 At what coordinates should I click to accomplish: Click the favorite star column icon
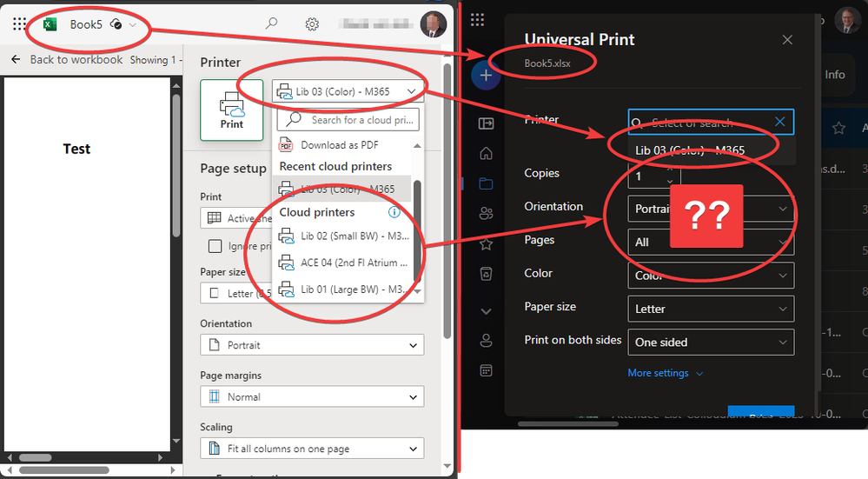click(838, 129)
